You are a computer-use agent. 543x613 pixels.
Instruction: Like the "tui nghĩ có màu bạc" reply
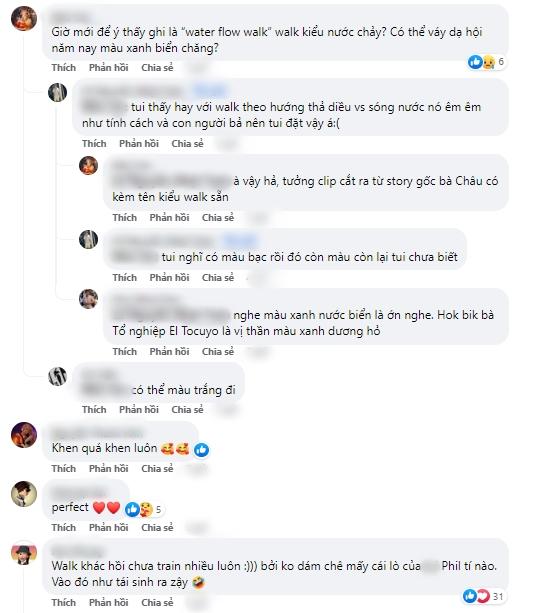[x=125, y=278]
